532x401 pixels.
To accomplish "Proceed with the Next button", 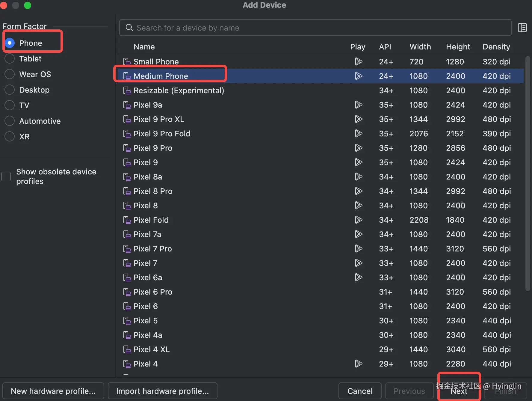I will click(459, 391).
